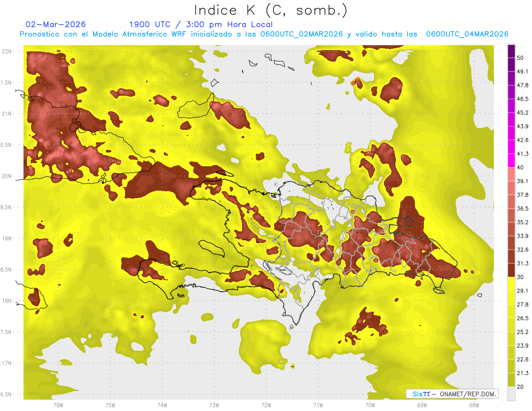The image size is (532, 411).
Task: Click the '70W' longitude axis label
Action: click(x=370, y=406)
